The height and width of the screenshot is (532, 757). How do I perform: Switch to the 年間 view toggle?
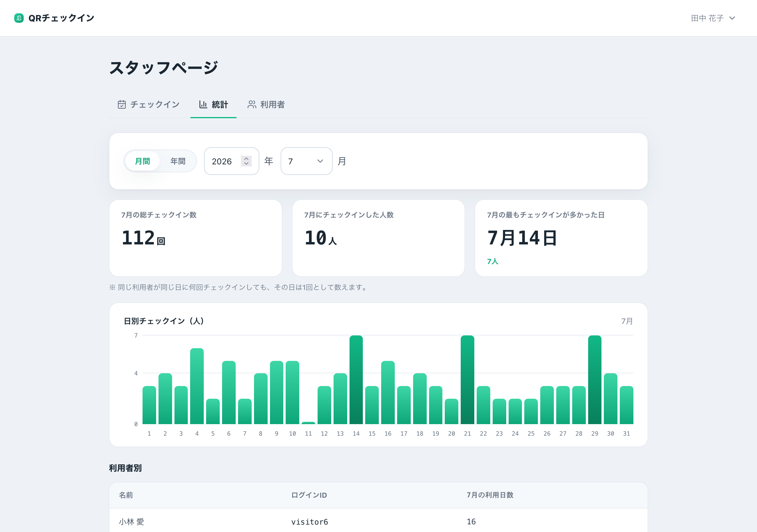pos(178,161)
